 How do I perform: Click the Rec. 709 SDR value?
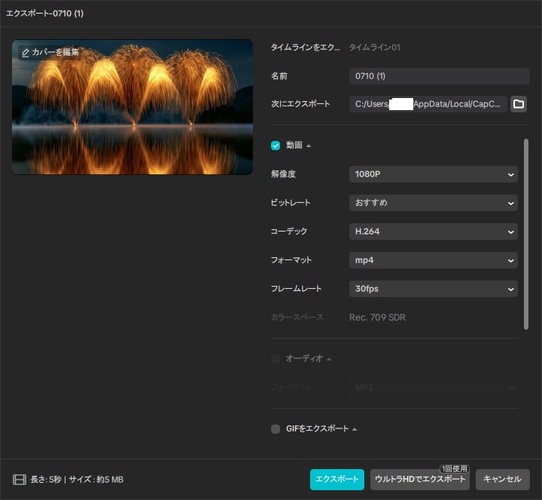(x=377, y=317)
